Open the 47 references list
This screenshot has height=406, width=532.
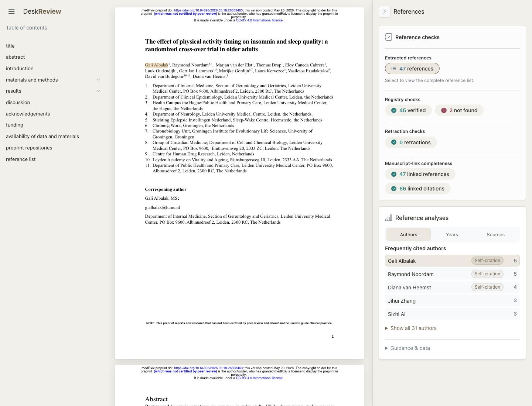pyautogui.click(x=412, y=69)
